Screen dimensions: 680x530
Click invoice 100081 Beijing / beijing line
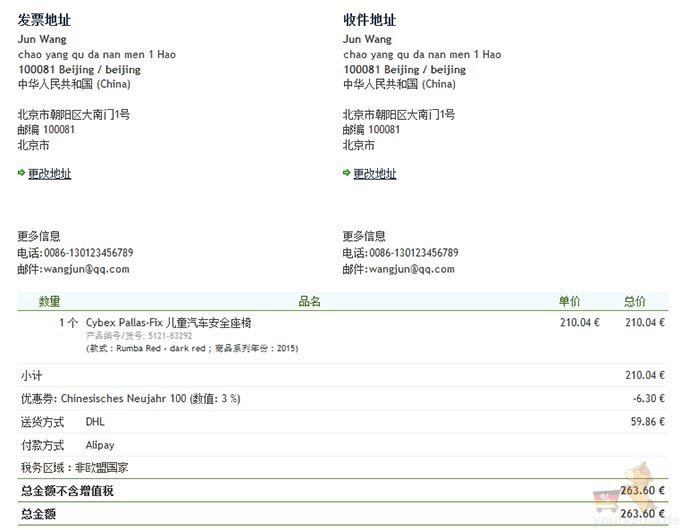click(80, 70)
